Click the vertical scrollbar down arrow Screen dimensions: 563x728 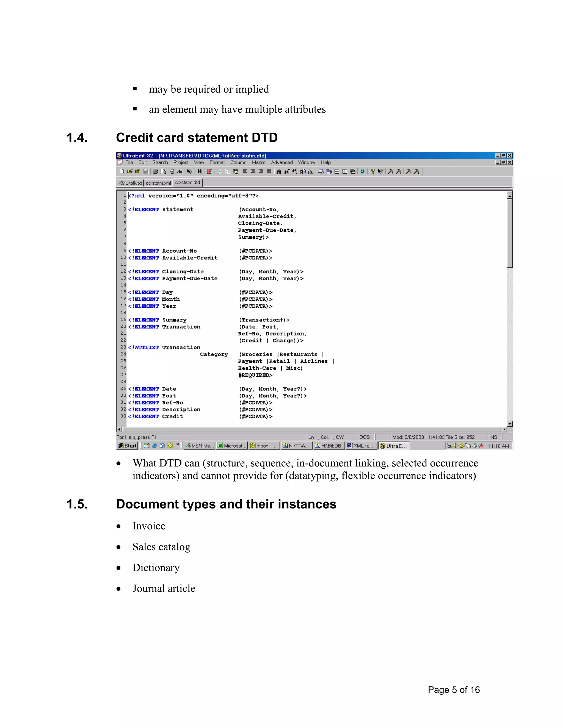510,424
